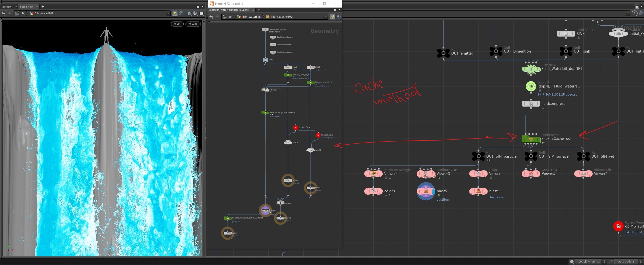
Task: Click SIM_WaterFall in panel10 path bar
Action: tap(252, 17)
